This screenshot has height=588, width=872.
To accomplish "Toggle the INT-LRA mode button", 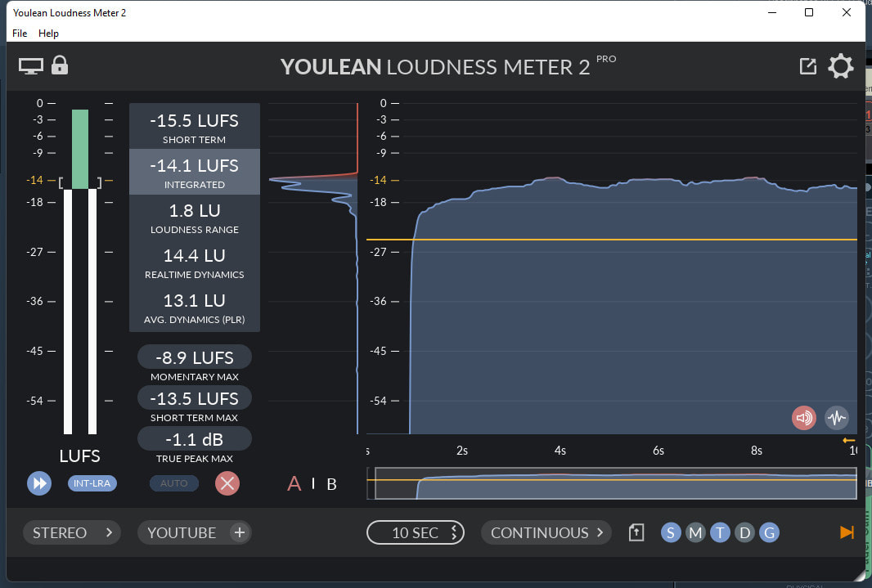I will point(92,483).
